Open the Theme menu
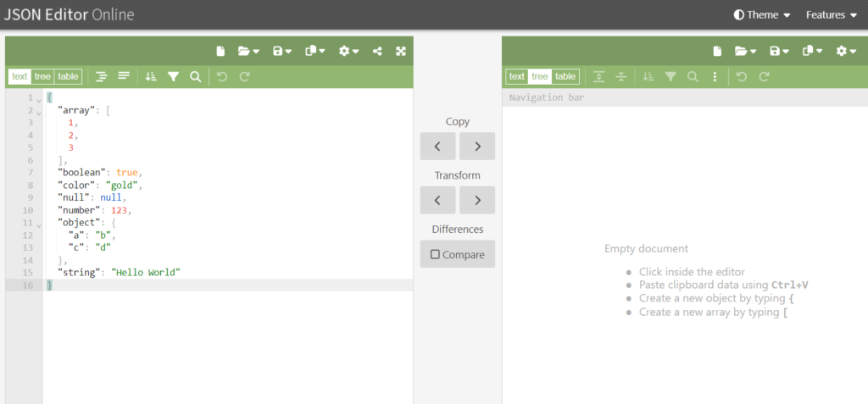Screen dimensions: 868x404 coord(762,14)
